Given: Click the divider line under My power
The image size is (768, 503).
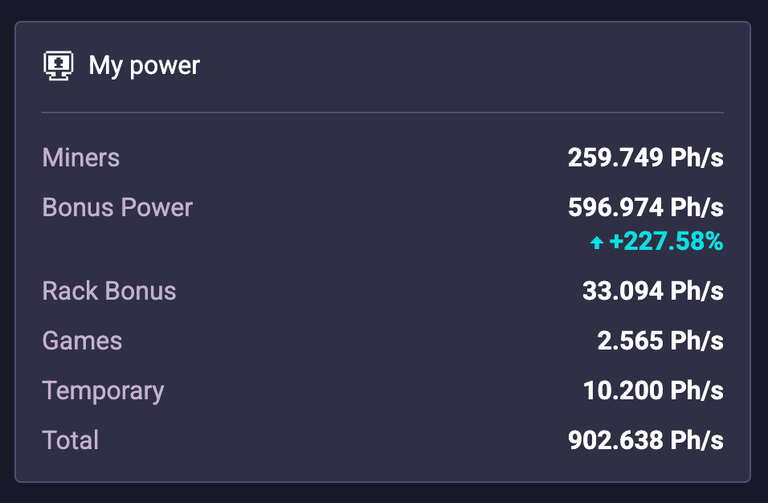Looking at the screenshot, I should tap(383, 113).
